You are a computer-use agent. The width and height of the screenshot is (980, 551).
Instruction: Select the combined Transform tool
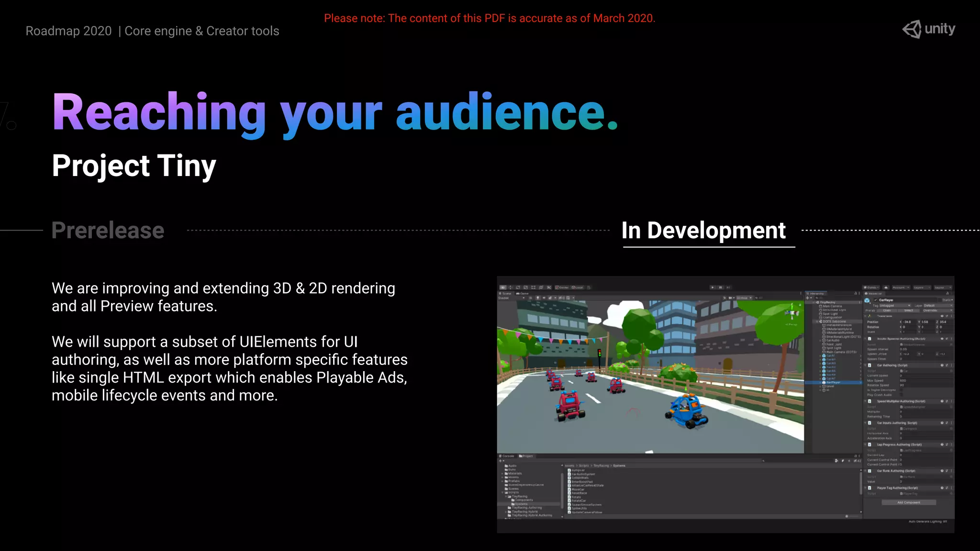(541, 287)
